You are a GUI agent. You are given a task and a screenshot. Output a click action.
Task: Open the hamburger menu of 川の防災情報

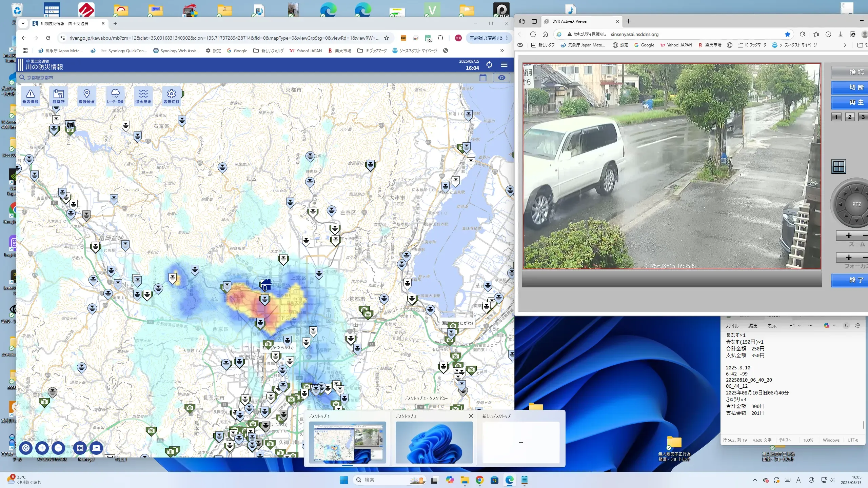pyautogui.click(x=504, y=65)
